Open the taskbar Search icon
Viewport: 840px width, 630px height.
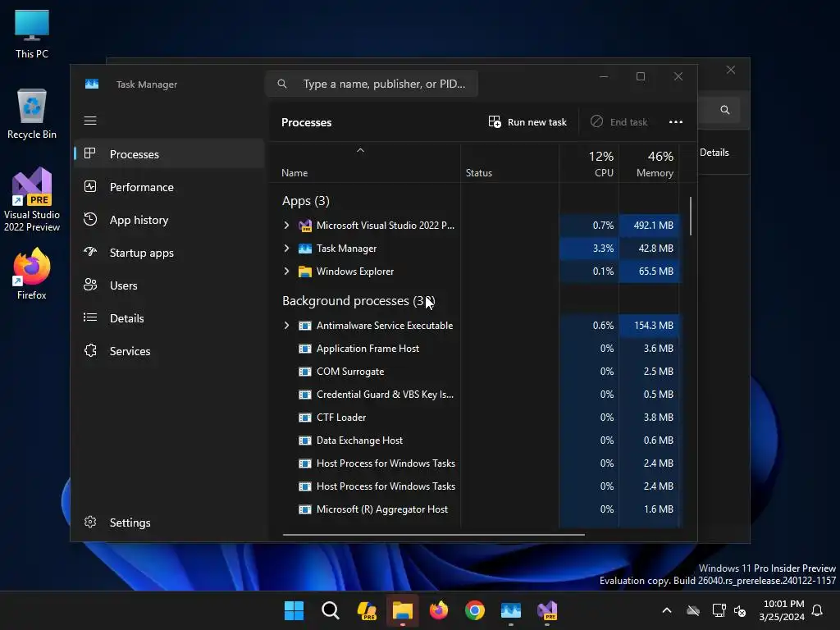330,610
